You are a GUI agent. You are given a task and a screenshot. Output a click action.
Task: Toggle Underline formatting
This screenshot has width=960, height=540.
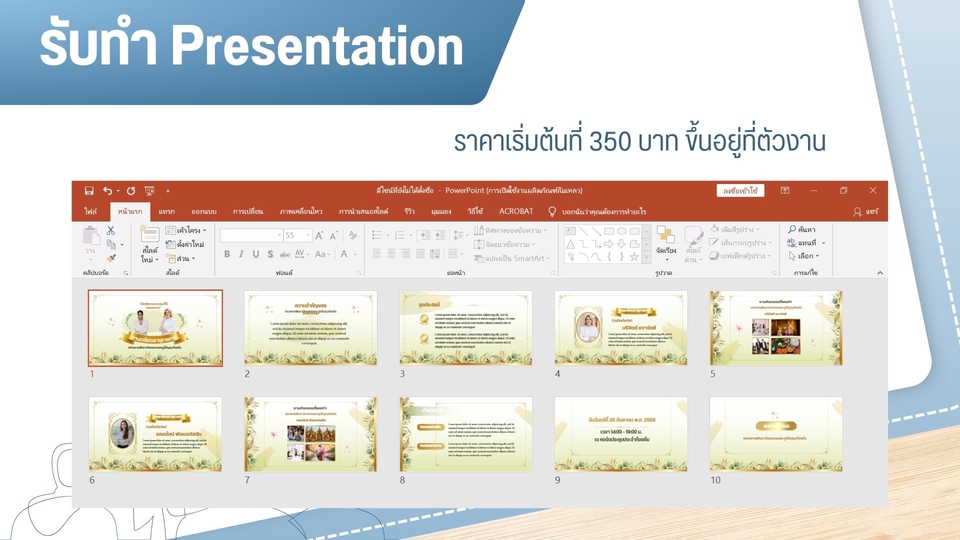point(256,254)
